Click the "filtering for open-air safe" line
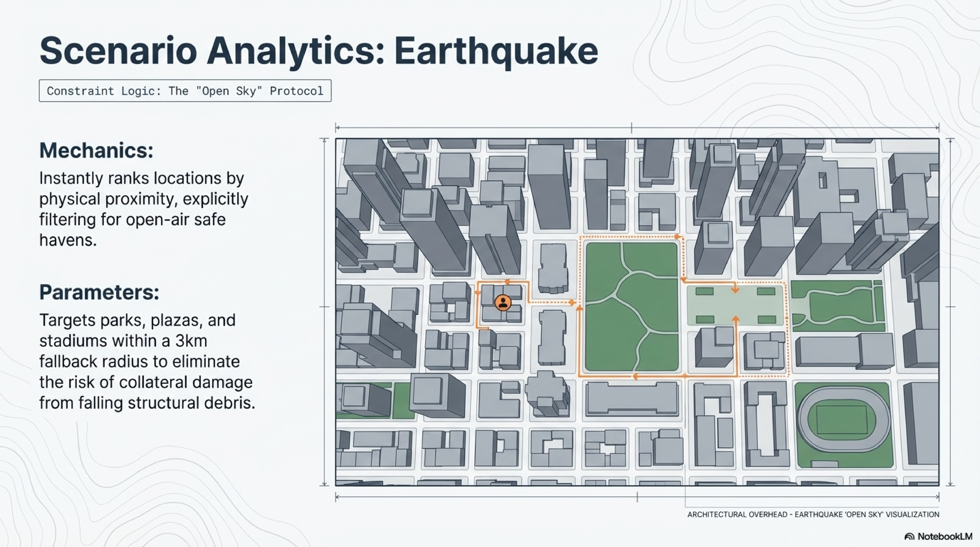The image size is (980, 547). click(x=132, y=219)
